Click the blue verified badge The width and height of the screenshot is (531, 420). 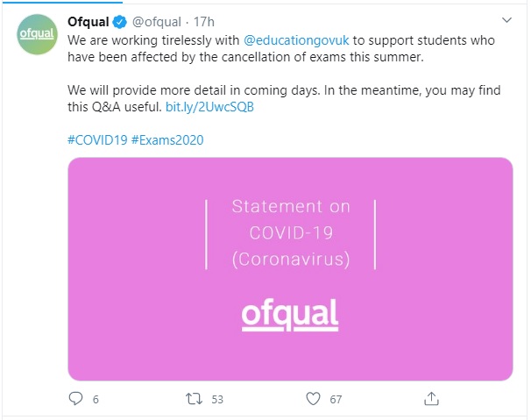click(x=119, y=22)
